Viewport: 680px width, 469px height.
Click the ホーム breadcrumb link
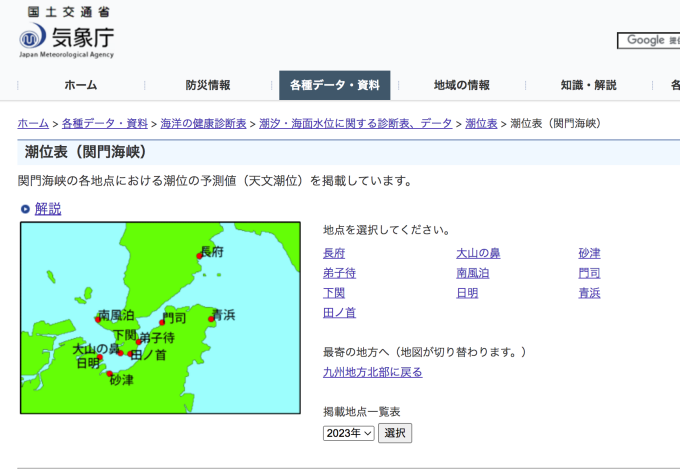pyautogui.click(x=33, y=124)
